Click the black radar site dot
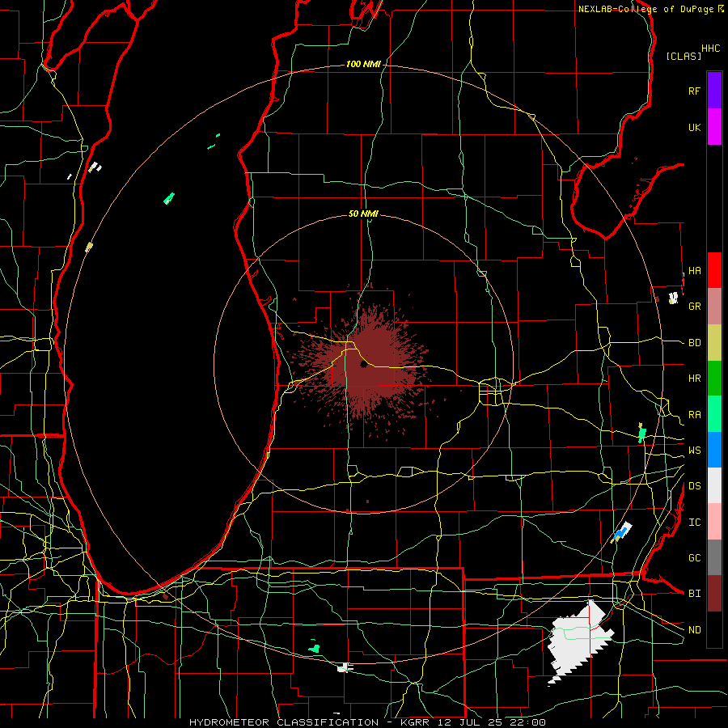This screenshot has height=728, width=728. (x=363, y=365)
